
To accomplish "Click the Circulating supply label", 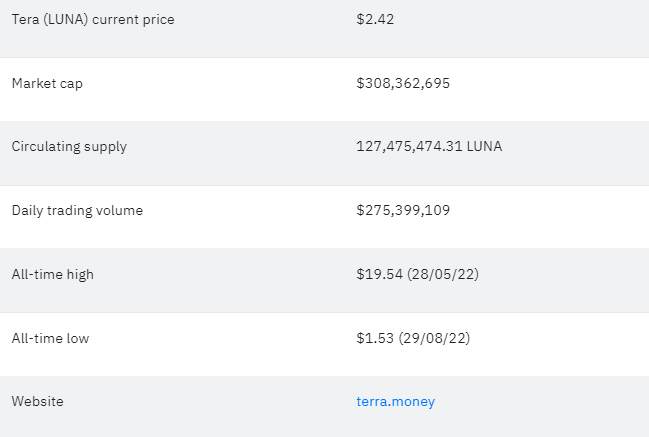I will [69, 147].
